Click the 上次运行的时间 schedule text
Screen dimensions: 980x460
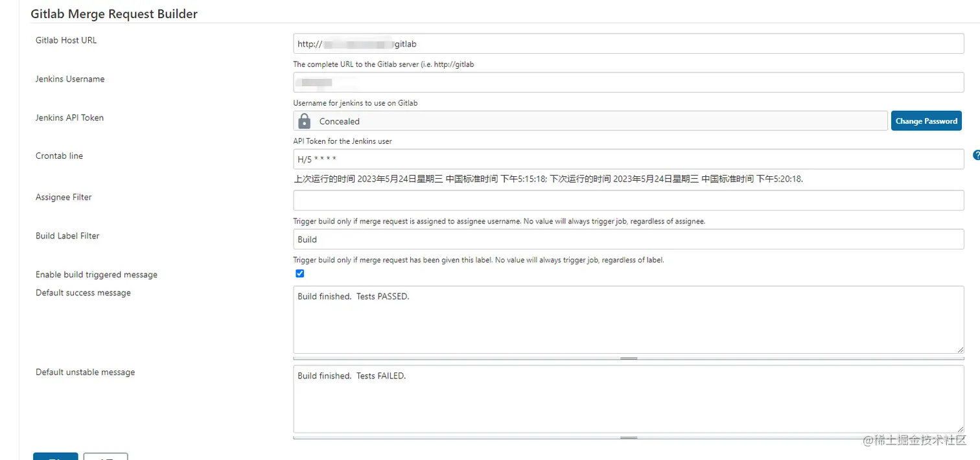click(x=548, y=179)
